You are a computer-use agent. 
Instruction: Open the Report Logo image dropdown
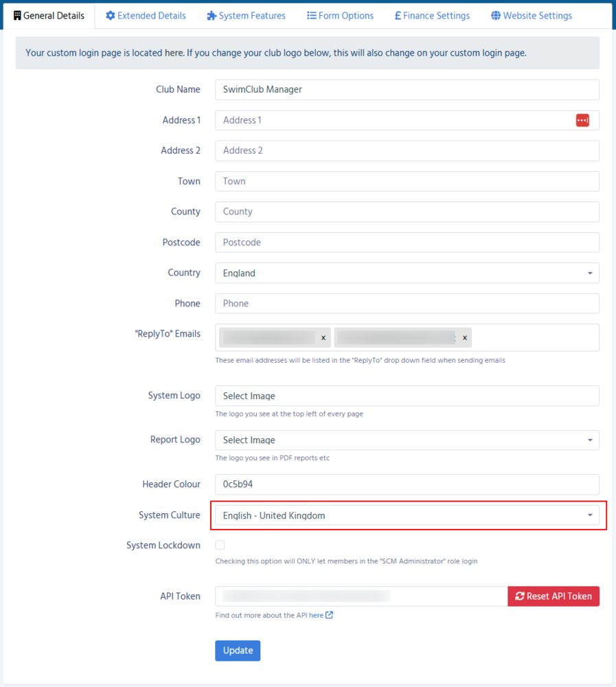point(407,440)
